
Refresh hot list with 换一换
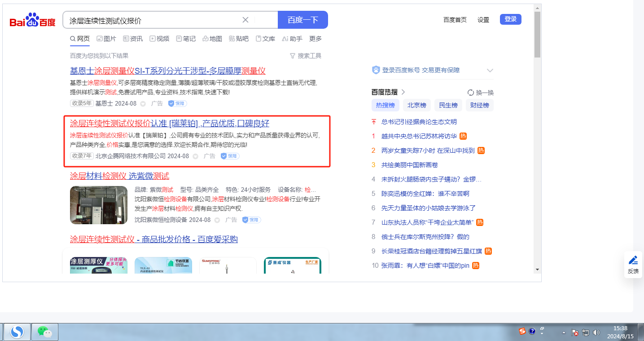481,93
